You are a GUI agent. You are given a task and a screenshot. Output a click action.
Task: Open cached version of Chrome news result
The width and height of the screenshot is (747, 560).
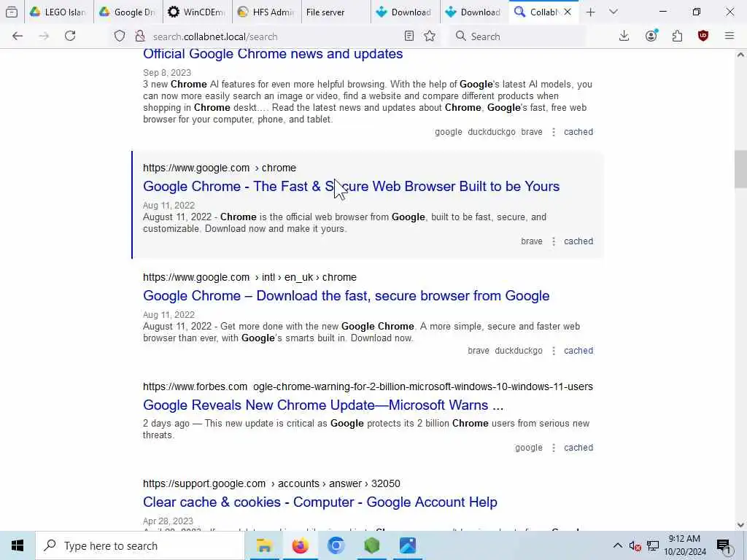578,132
